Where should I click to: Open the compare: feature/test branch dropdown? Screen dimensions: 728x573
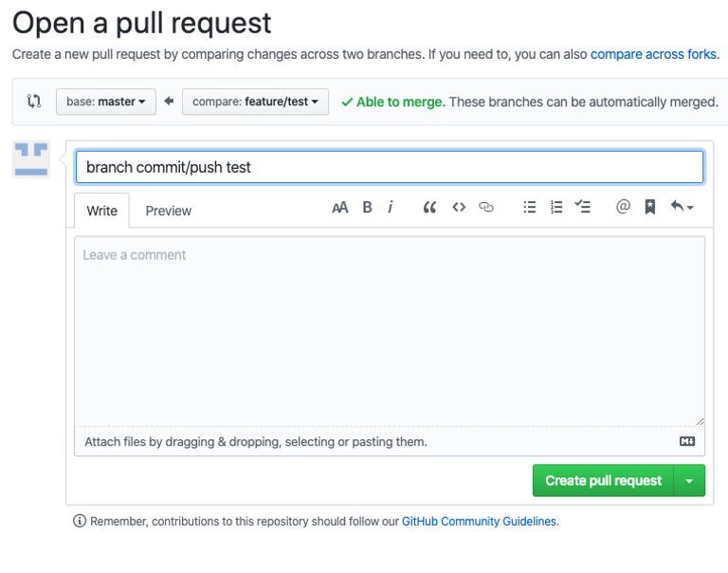point(255,102)
